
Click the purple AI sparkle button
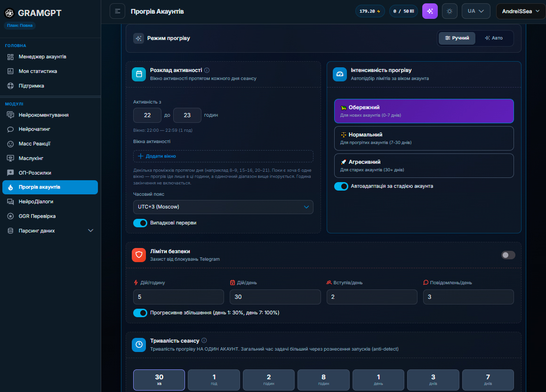(430, 11)
